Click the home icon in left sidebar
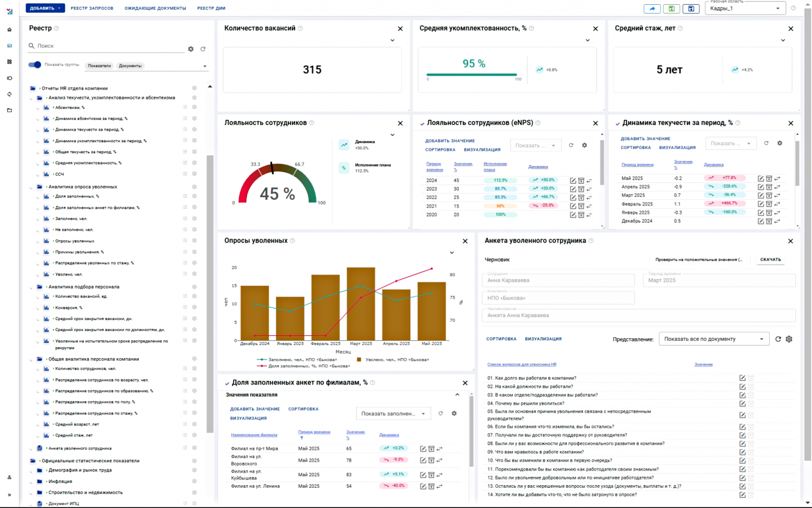812x508 pixels. coord(8,30)
